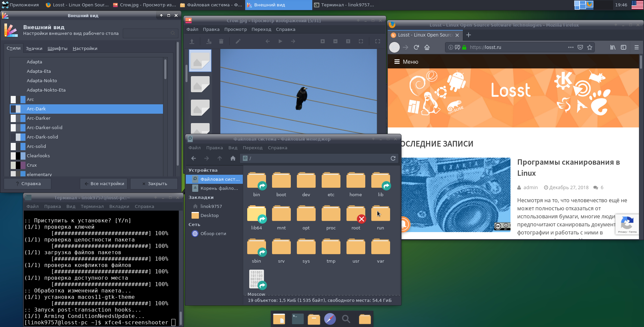
Task: Open the Firefox Library panel icon
Action: click(x=612, y=47)
